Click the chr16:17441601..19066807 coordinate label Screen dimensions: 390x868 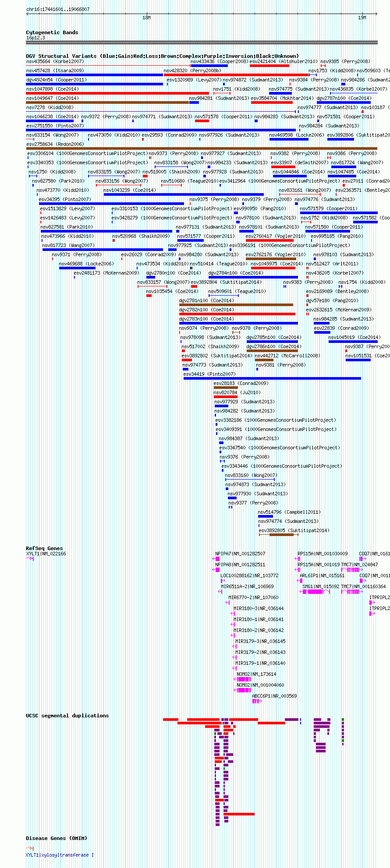pyautogui.click(x=58, y=9)
